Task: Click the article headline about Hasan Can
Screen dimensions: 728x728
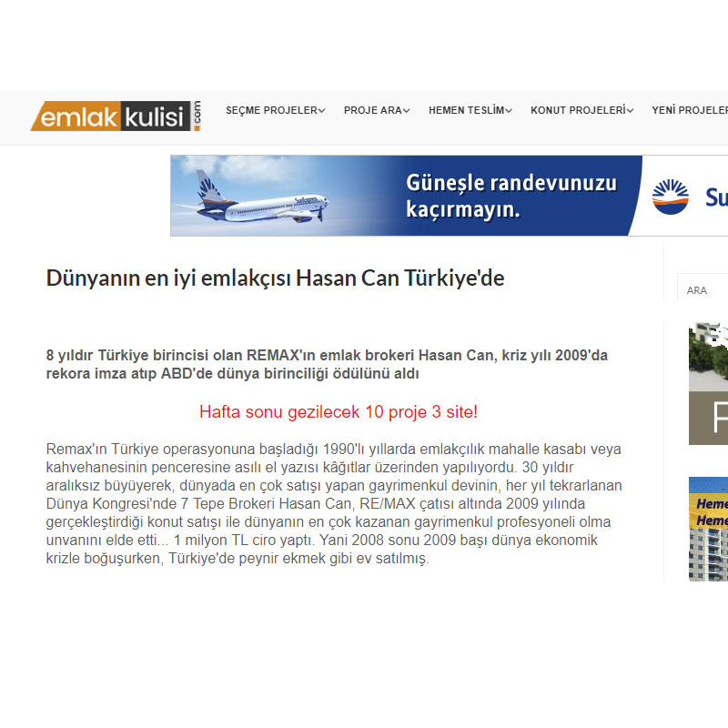Action: (276, 278)
